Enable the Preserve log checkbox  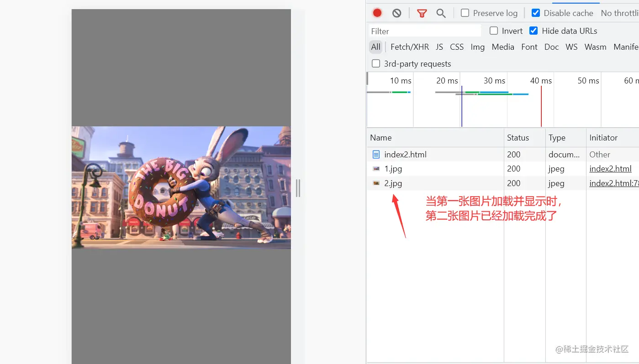click(465, 13)
